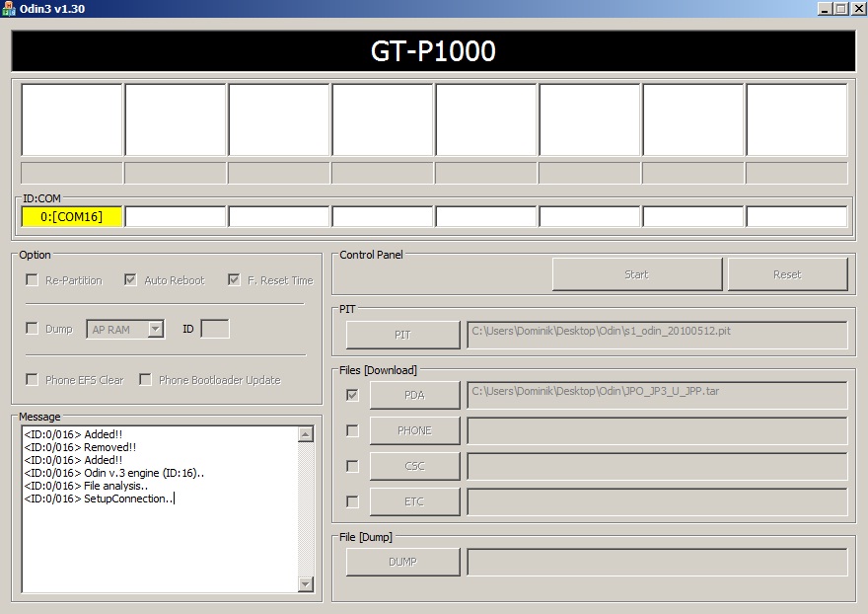Uncheck the PDA file checkbox

point(352,395)
